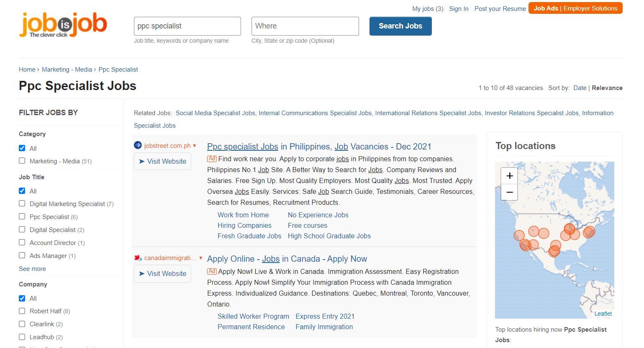
Task: Click the jobstreet.com.ph advertiser name
Action: [167, 146]
